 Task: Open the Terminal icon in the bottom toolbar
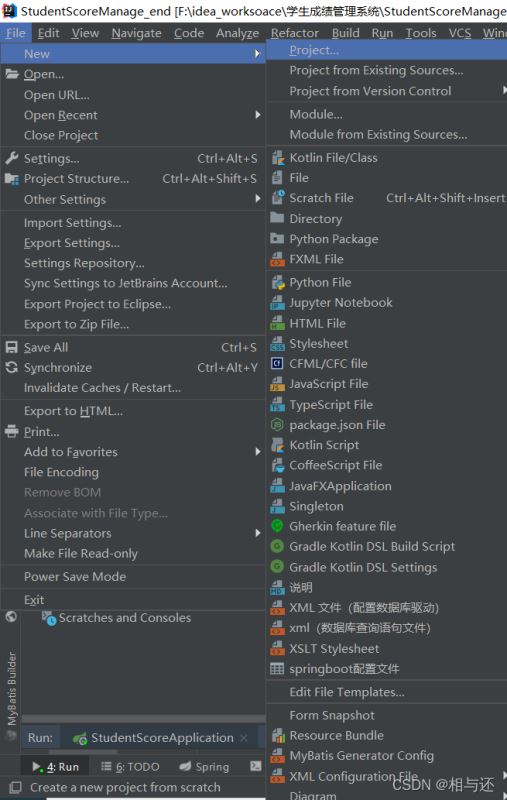point(256,766)
